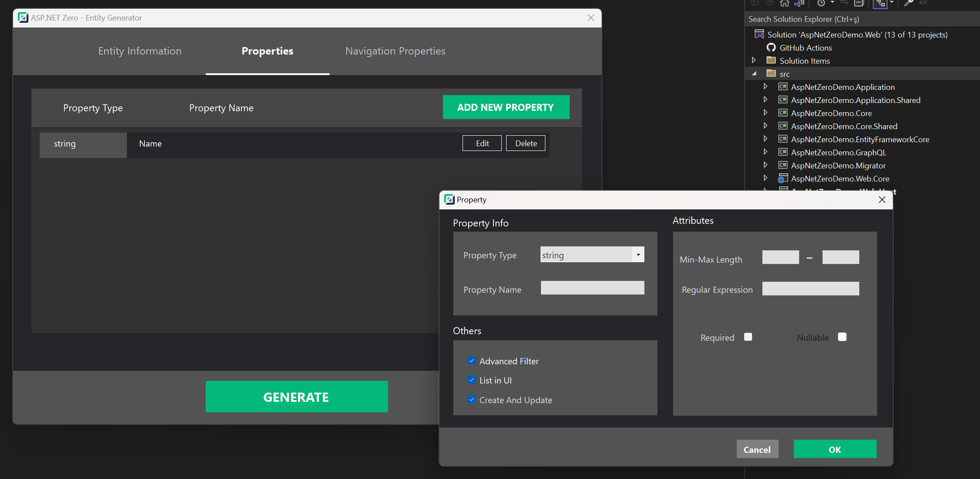Image resolution: width=980 pixels, height=479 pixels.
Task: Expand the AspNetZeroDemo.Application project node
Action: 766,87
